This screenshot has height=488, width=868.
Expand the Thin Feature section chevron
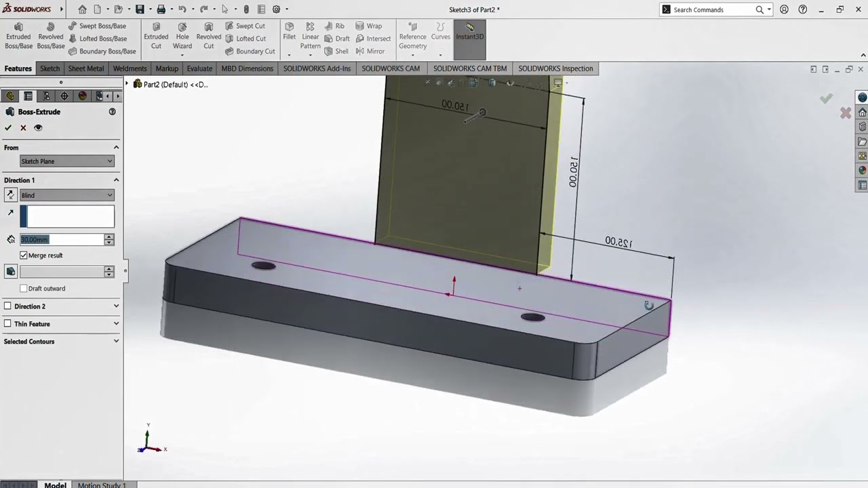(x=116, y=324)
